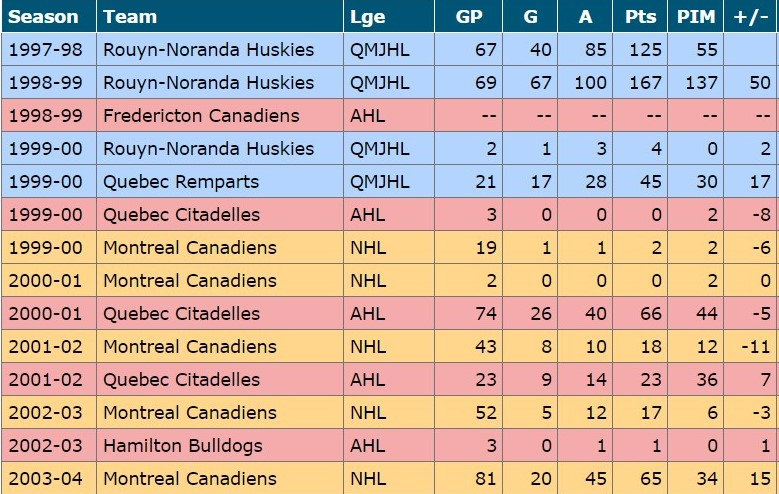Select Rouyn-Noranda Huskies in the 1997-98 row
The width and height of the screenshot is (779, 494).
click(208, 50)
